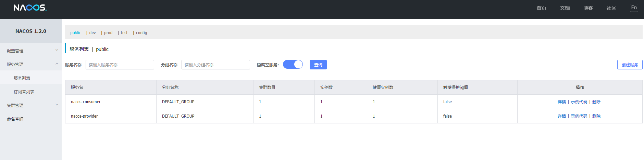Click 删除 for nacos-provider
Viewport: 644px width, 160px height.
tap(596, 116)
